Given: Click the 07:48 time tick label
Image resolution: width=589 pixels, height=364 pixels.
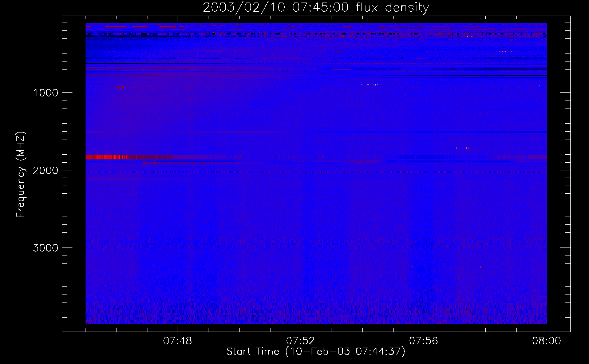Looking at the screenshot, I should coord(177,341).
